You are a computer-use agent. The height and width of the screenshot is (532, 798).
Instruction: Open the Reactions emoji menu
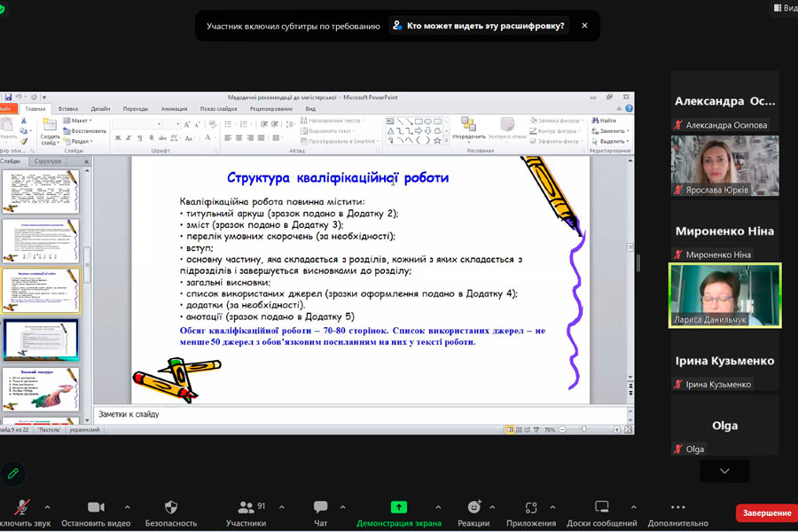[x=474, y=507]
